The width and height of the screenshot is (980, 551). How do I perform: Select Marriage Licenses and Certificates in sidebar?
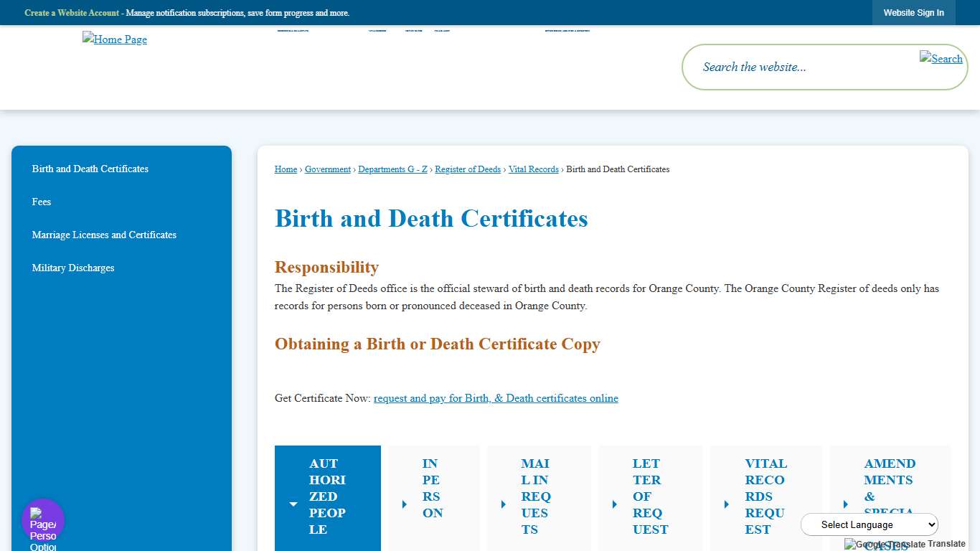[x=104, y=235]
